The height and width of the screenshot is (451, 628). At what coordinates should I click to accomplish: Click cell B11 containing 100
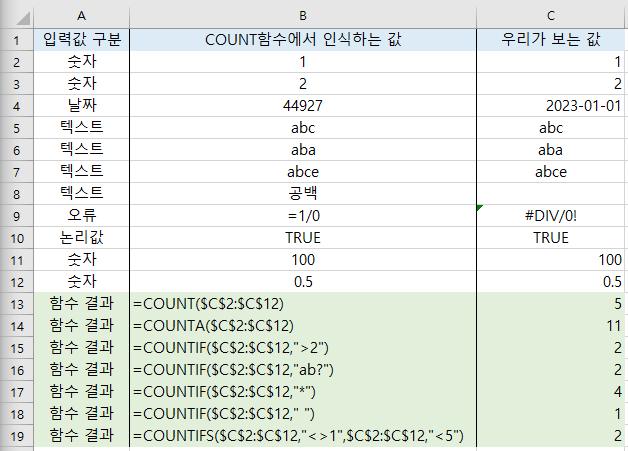pyautogui.click(x=303, y=260)
